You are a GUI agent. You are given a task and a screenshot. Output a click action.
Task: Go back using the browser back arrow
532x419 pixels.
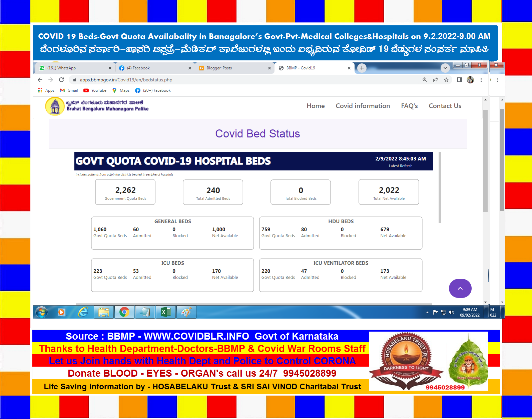[40, 80]
